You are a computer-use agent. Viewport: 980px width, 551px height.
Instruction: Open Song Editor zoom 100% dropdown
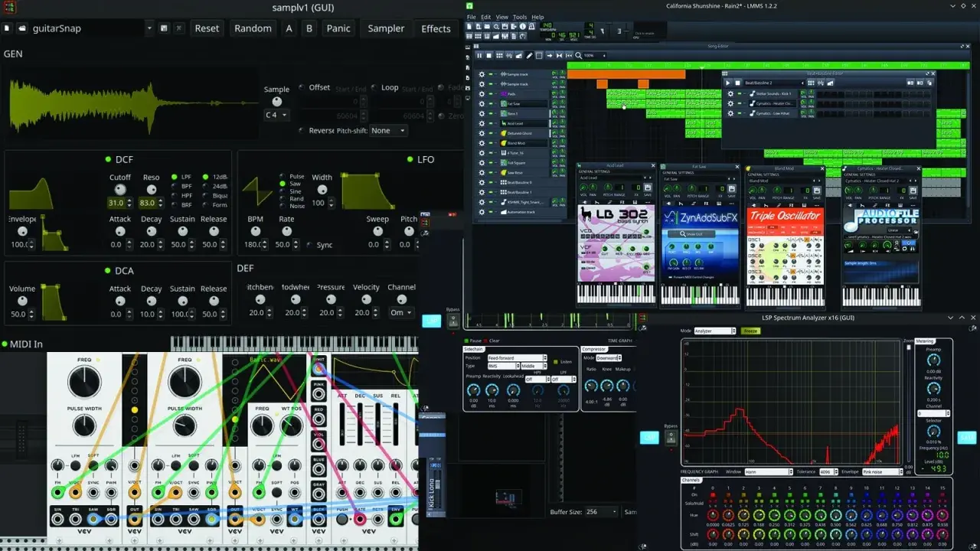coord(595,55)
